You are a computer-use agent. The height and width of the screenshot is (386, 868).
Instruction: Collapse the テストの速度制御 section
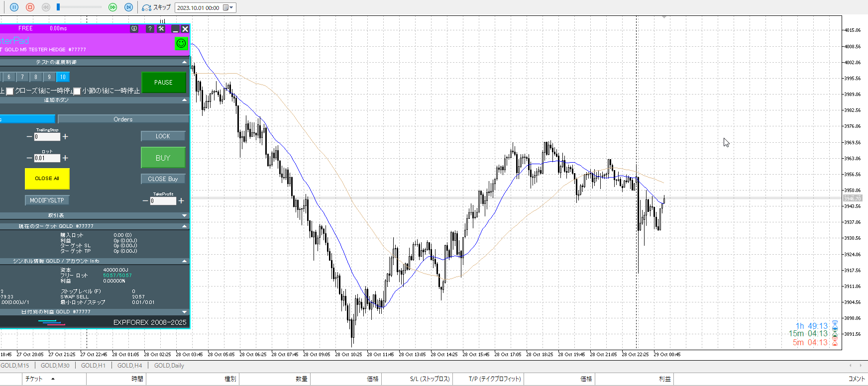coord(185,62)
